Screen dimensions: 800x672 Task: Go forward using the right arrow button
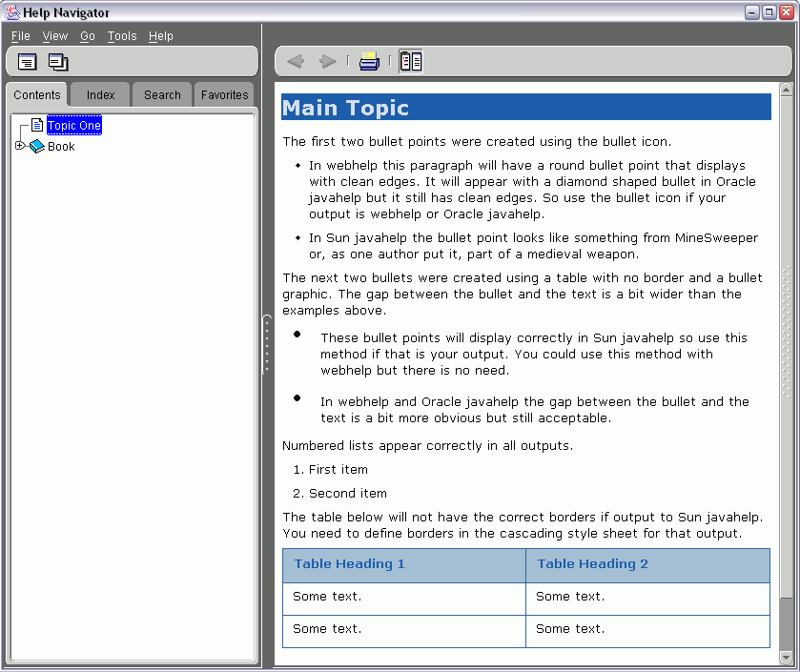(328, 62)
